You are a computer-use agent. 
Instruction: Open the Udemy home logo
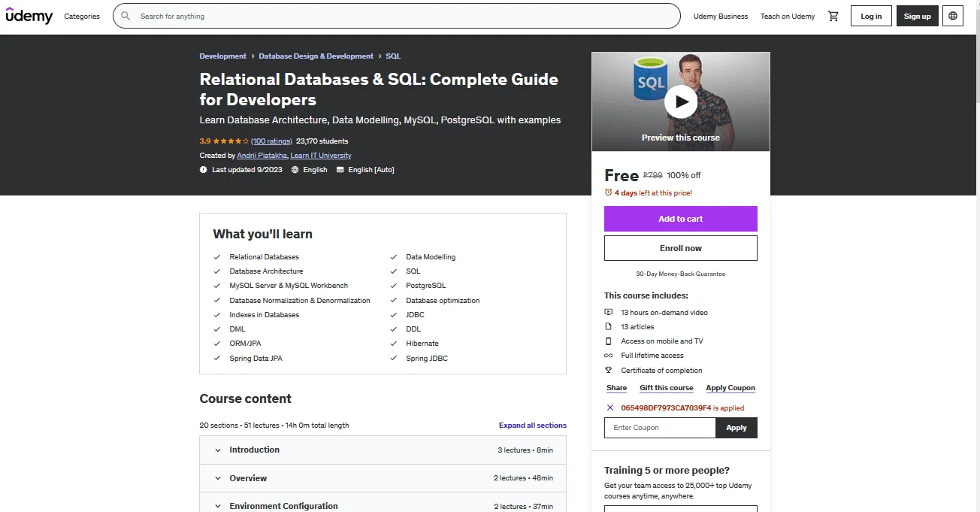pyautogui.click(x=29, y=15)
